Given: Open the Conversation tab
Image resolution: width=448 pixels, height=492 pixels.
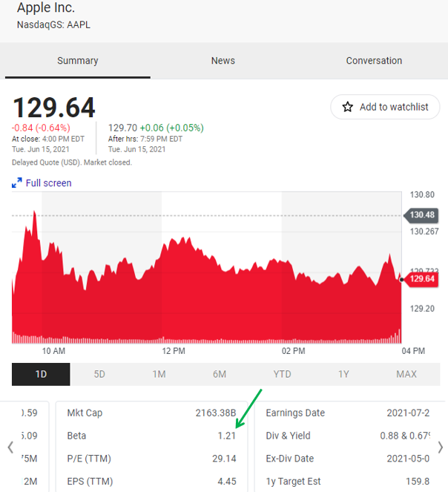Looking at the screenshot, I should click(x=374, y=61).
